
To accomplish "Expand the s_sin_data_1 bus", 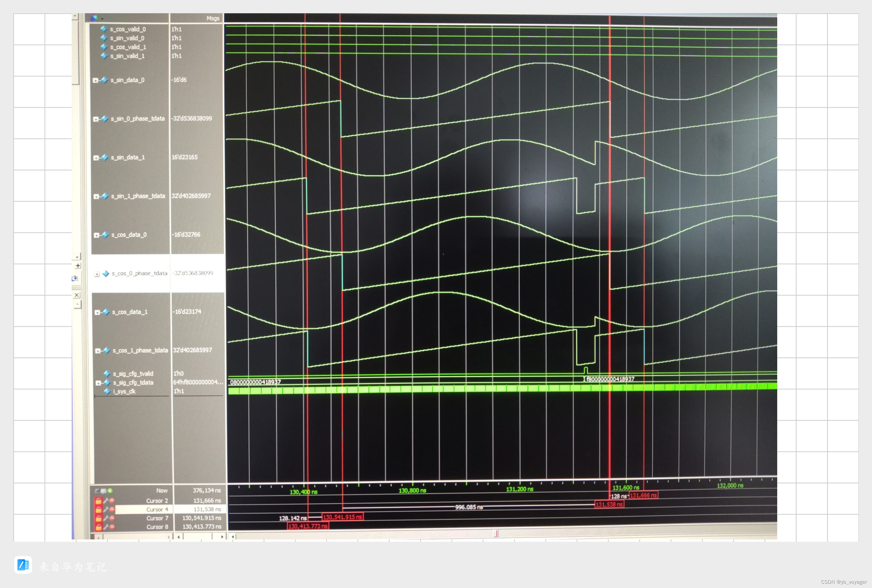I will pyautogui.click(x=96, y=158).
